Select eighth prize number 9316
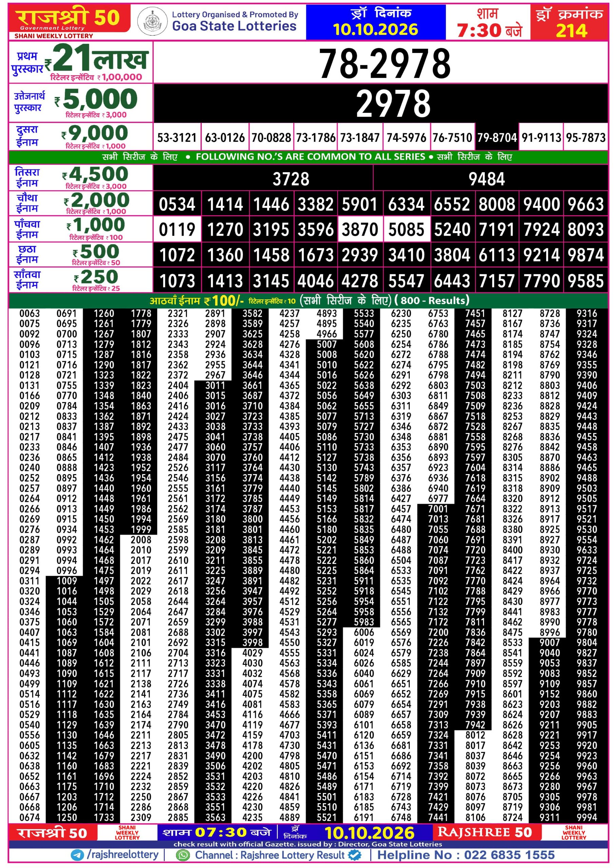Viewport: 614px width, 868px height. (x=587, y=313)
